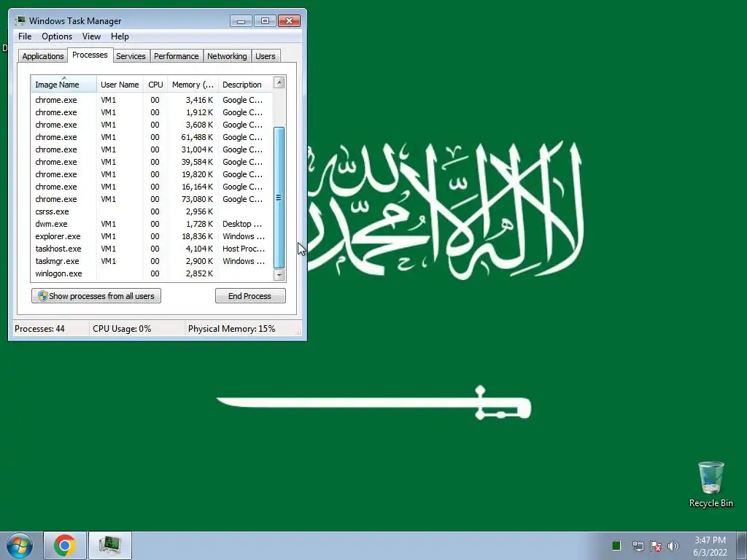
Task: Click the End Process button
Action: pos(250,296)
